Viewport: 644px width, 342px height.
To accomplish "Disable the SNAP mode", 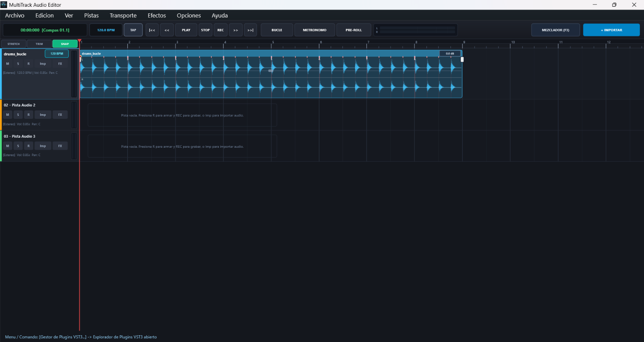I will [65, 44].
